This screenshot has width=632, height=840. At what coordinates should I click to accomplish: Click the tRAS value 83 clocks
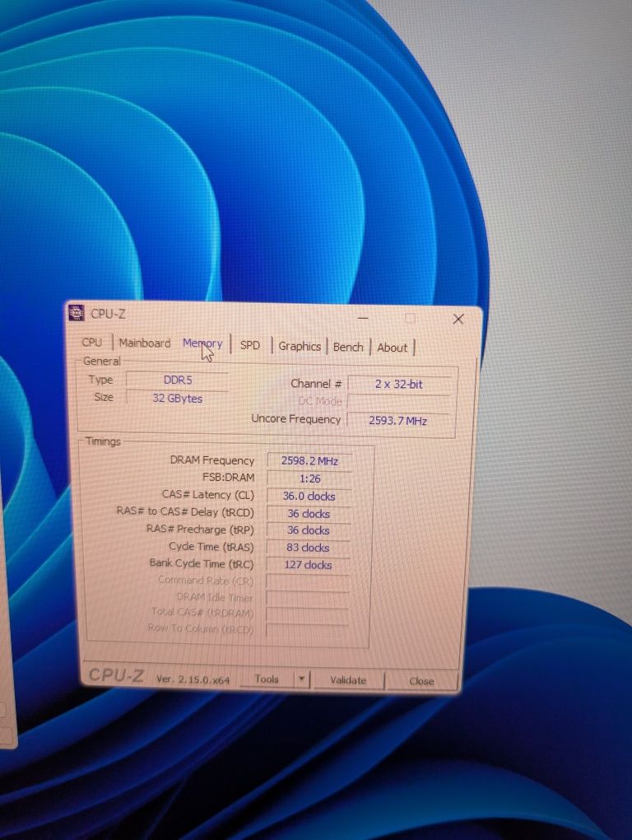(x=309, y=548)
